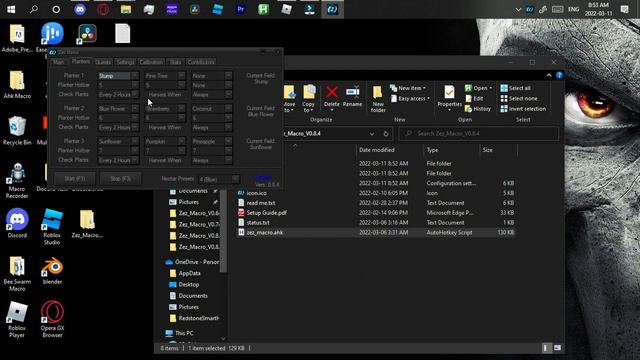The image size is (640, 360).
Task: Switch to the Contributors tab in macro
Action: [201, 62]
